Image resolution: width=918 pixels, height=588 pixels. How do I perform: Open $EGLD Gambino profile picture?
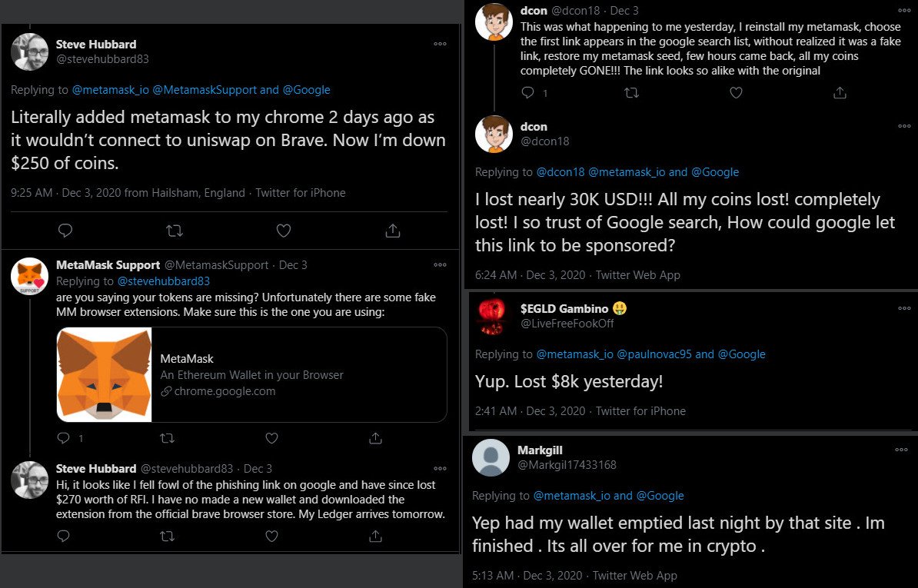(x=492, y=316)
